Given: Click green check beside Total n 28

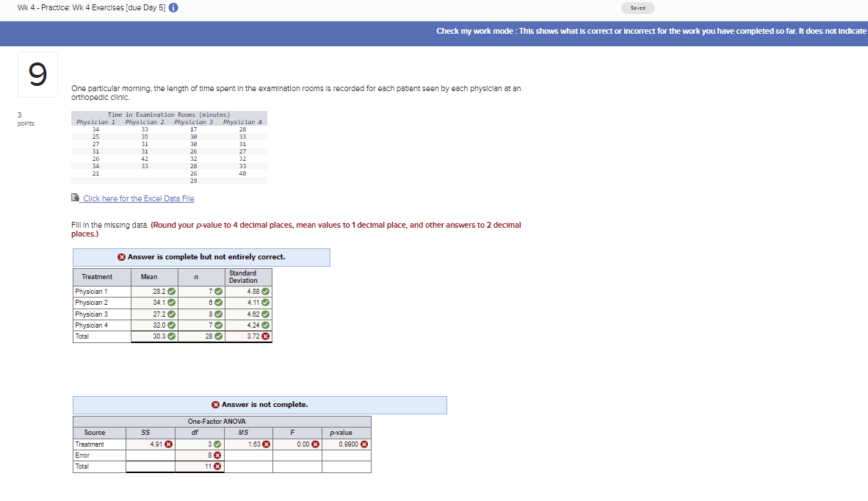Looking at the screenshot, I should tap(219, 336).
